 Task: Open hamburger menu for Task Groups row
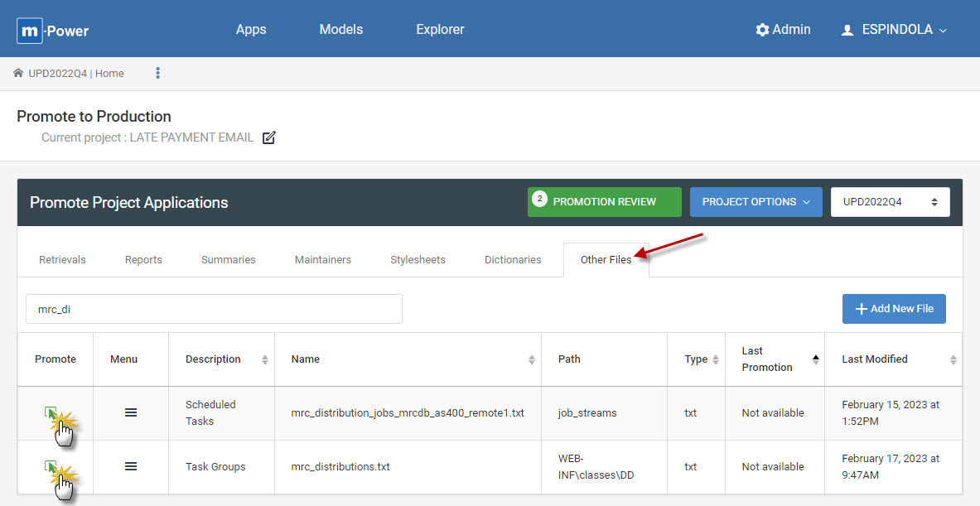(131, 466)
